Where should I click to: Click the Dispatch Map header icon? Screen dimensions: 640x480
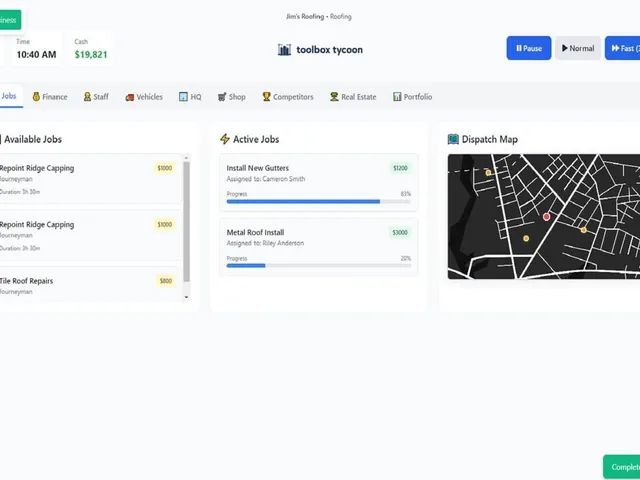pyautogui.click(x=453, y=139)
